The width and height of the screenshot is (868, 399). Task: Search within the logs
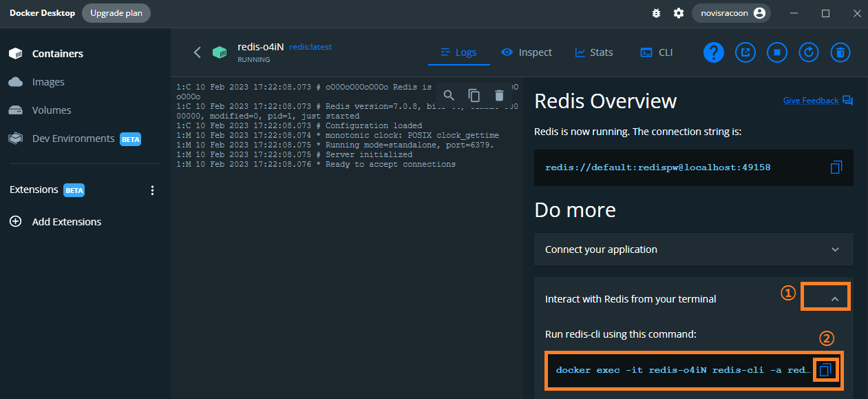[x=449, y=96]
